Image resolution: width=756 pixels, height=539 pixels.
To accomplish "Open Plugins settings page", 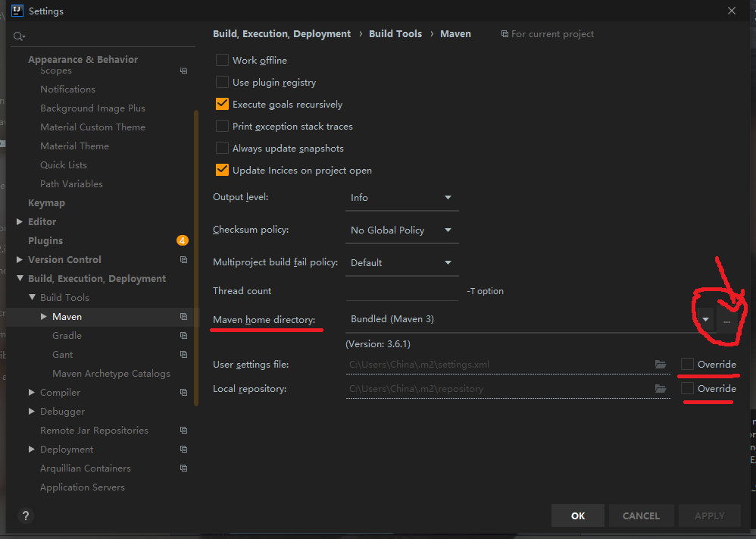I will click(x=45, y=241).
